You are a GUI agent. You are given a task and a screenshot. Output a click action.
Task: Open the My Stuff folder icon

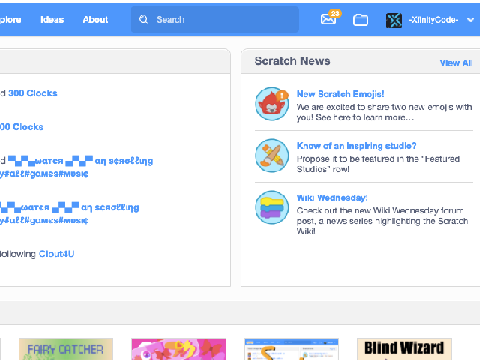click(x=360, y=20)
